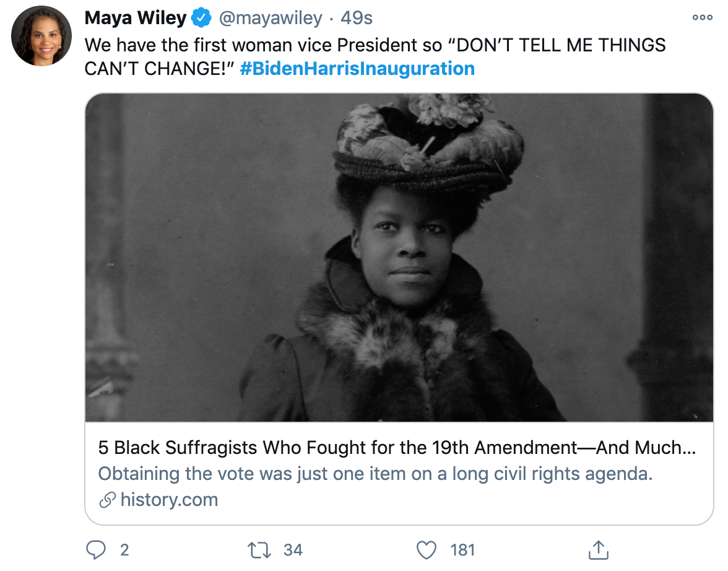Open the three-dot more options menu

point(702,18)
